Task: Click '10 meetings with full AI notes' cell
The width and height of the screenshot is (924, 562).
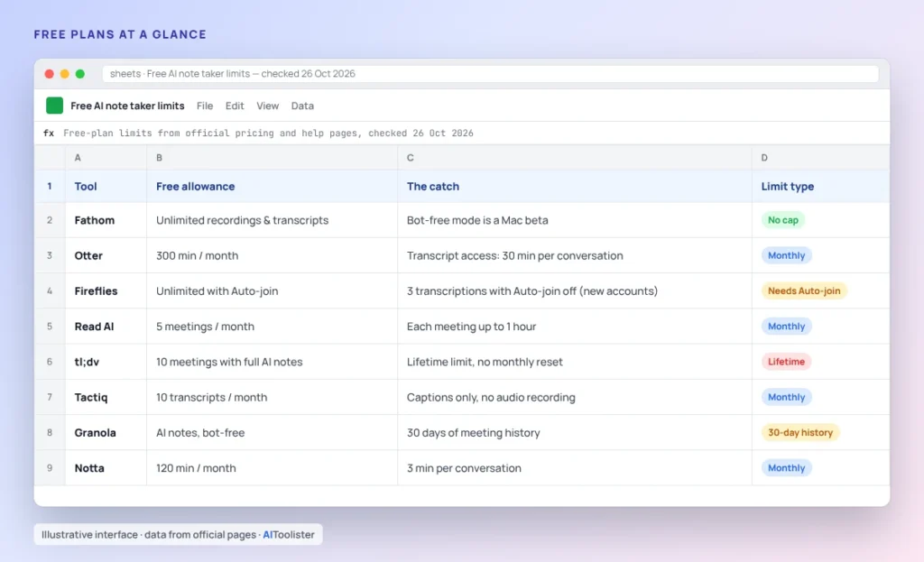Action: click(273, 362)
